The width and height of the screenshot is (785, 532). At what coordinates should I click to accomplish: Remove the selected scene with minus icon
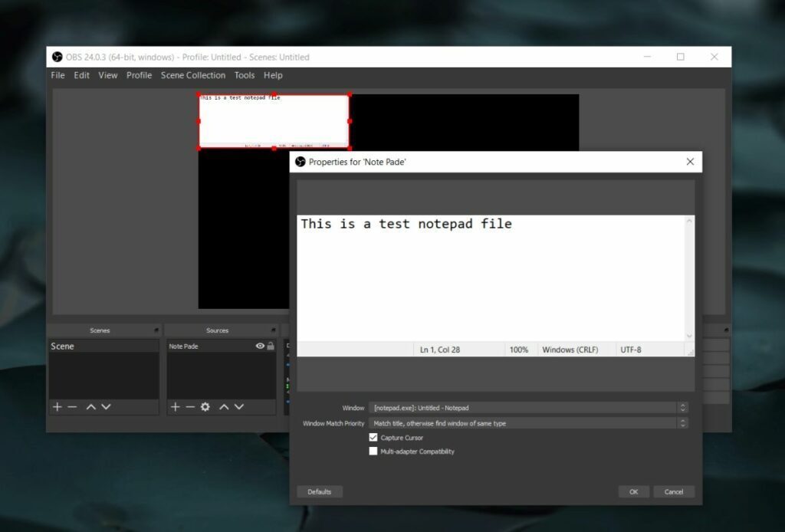[x=73, y=407]
